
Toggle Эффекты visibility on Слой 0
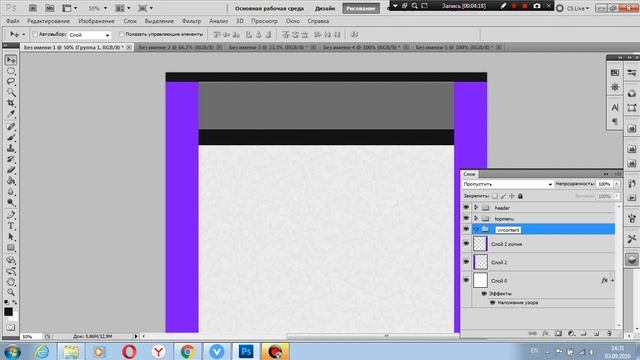[484, 293]
